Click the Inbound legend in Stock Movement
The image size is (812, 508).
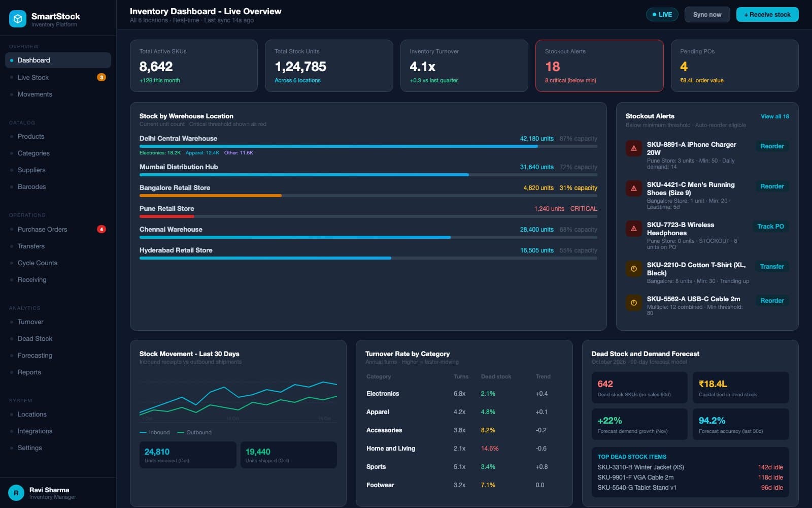pos(155,432)
